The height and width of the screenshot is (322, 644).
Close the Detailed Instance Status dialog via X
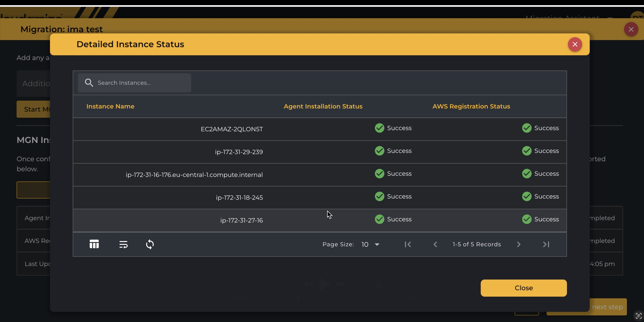coord(575,44)
